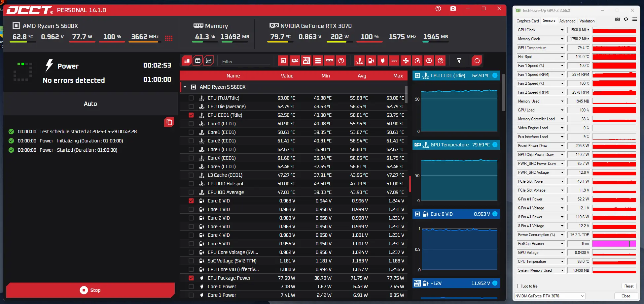Click the funnel filter icon
This screenshot has height=304, width=644.
coord(459,61)
